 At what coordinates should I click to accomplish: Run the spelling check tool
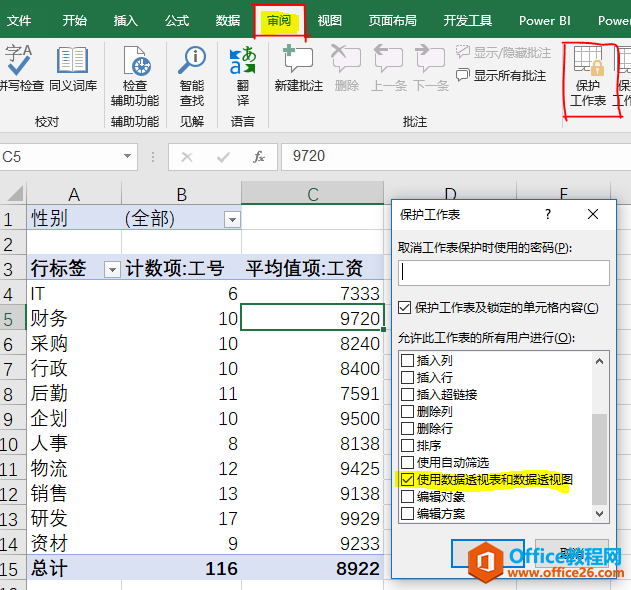[x=21, y=68]
